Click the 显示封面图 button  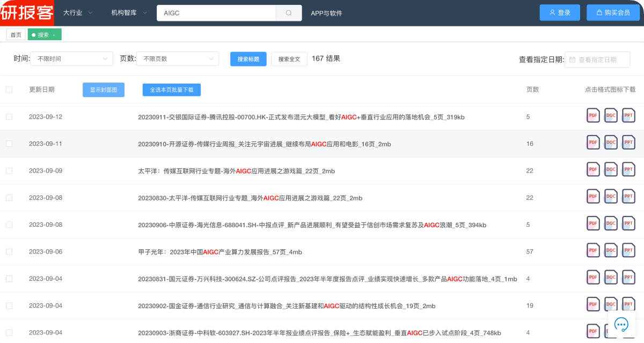pos(104,90)
